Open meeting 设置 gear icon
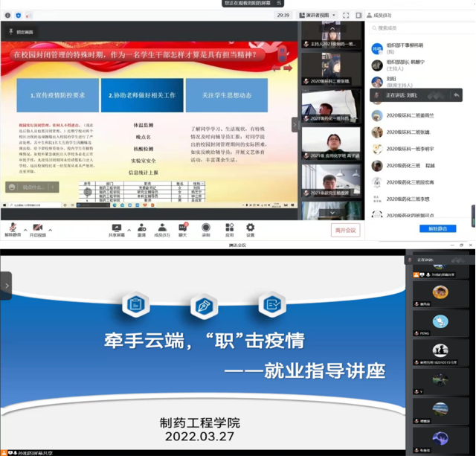 tap(251, 227)
